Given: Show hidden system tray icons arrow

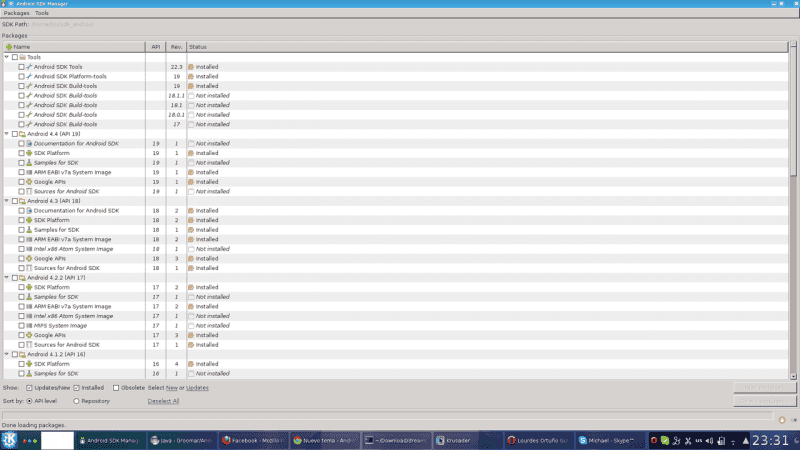Looking at the screenshot, I should point(745,441).
